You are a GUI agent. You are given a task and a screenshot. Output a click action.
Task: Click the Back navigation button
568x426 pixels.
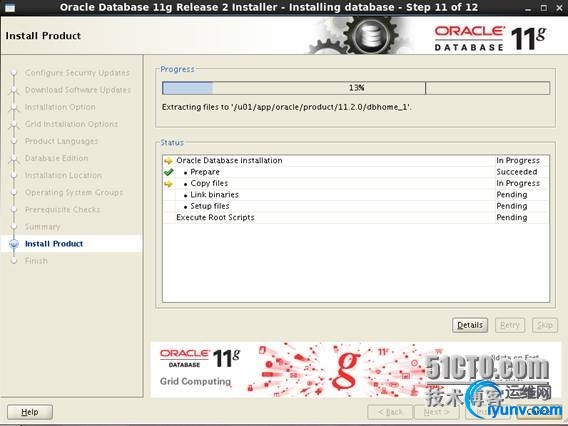point(390,412)
